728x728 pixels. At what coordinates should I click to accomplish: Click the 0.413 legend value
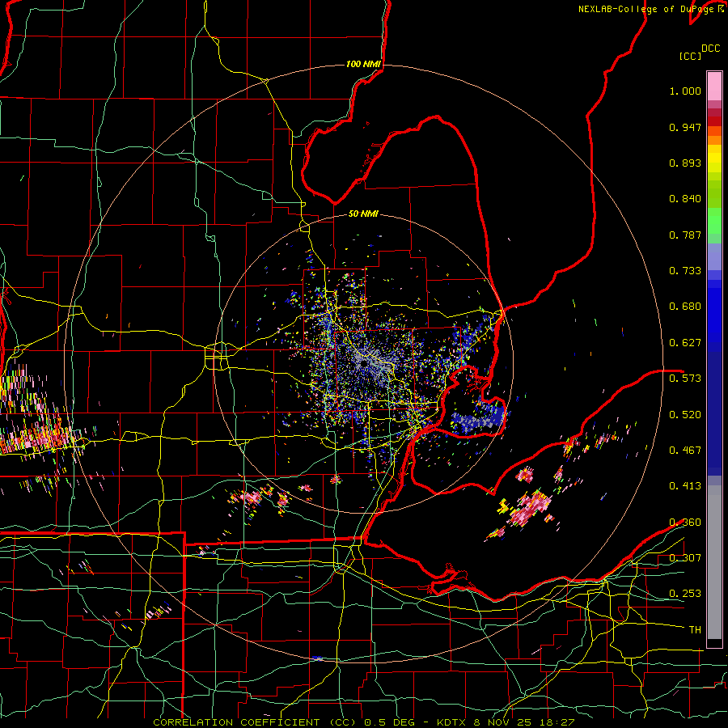(x=685, y=486)
